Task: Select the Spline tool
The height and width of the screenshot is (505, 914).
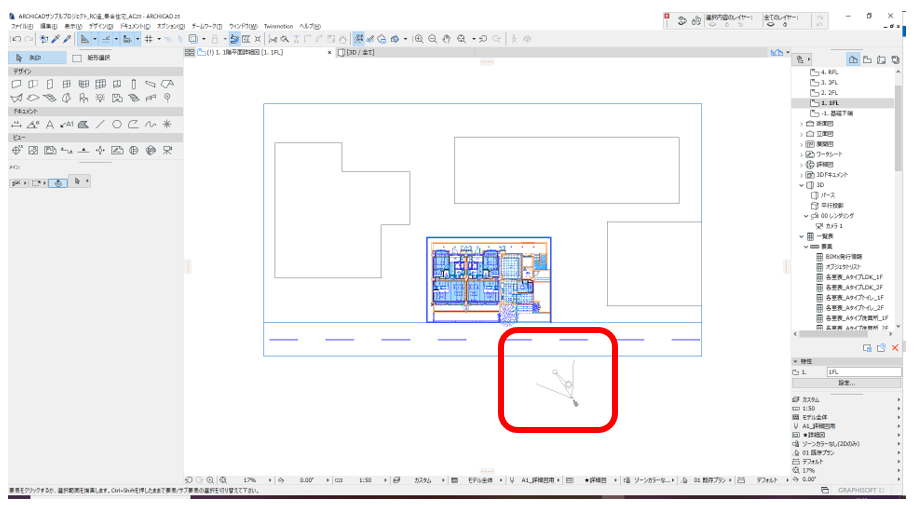Action: [150, 124]
